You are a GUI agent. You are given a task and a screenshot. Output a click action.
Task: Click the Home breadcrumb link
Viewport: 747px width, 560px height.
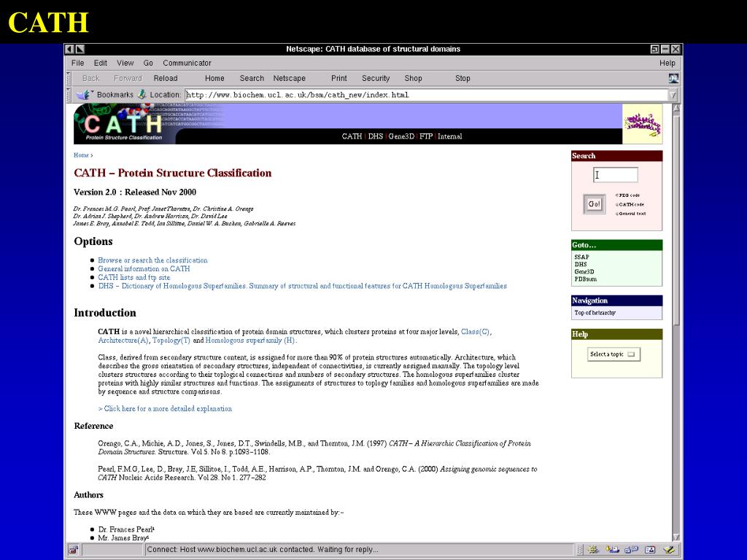pyautogui.click(x=81, y=155)
